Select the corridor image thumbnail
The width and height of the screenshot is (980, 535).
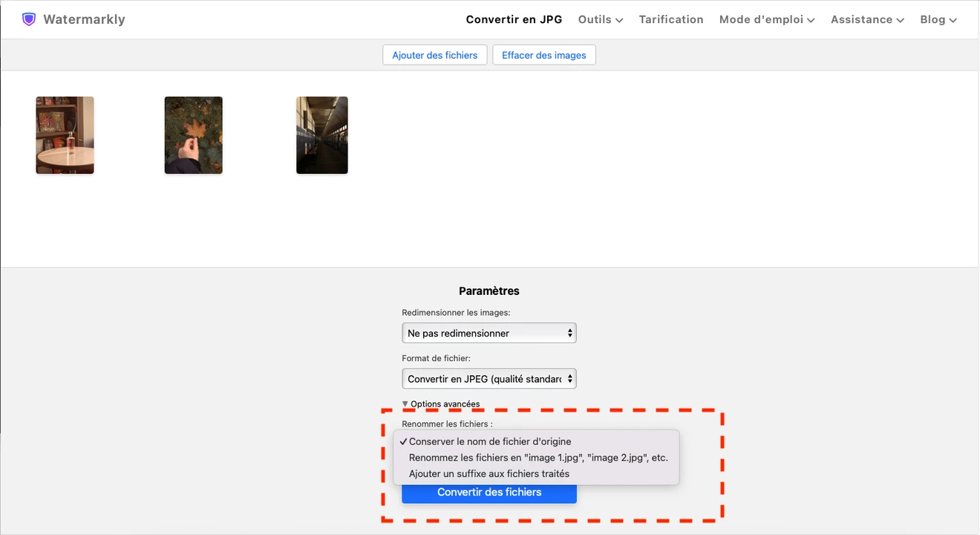pyautogui.click(x=321, y=134)
